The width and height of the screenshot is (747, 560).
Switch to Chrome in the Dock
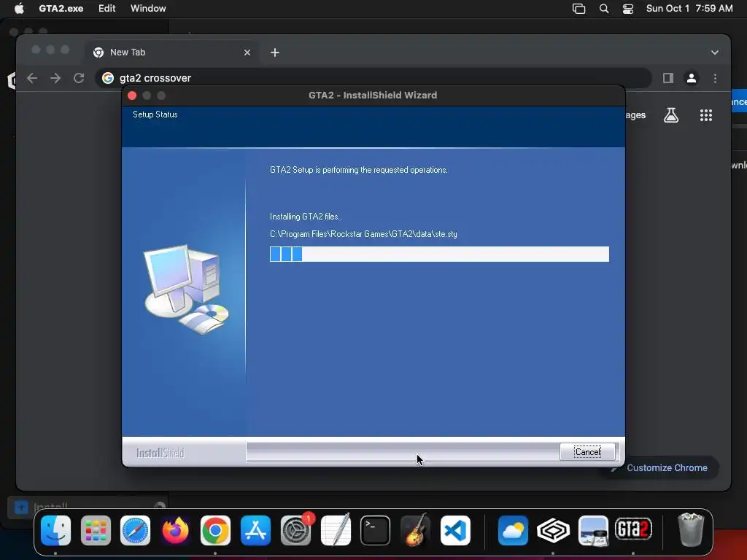click(215, 530)
